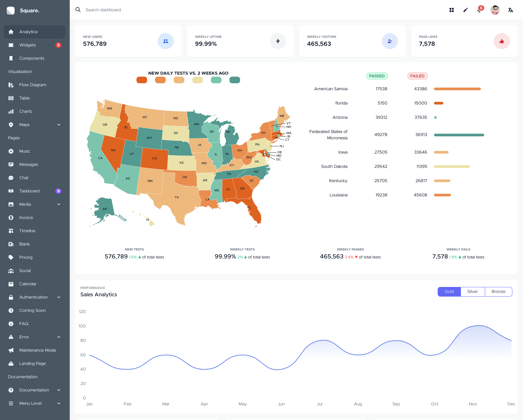Click the pencil edit icon
The width and height of the screenshot is (523, 420).
click(465, 10)
